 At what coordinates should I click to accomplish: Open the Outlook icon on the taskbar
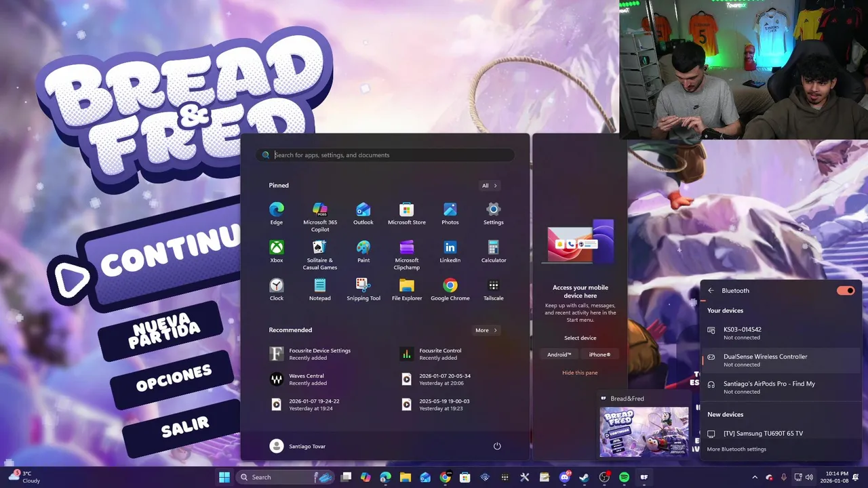[425, 477]
